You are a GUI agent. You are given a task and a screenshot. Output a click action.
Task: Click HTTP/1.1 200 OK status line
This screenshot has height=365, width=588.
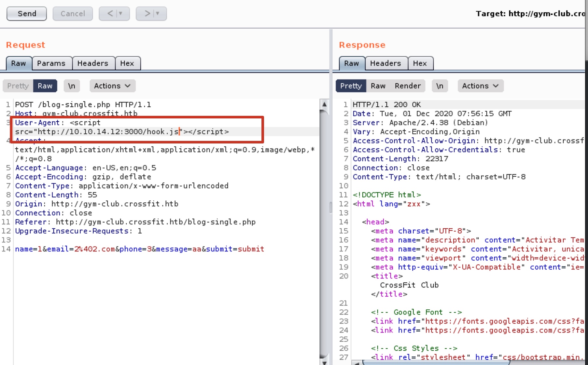(387, 105)
